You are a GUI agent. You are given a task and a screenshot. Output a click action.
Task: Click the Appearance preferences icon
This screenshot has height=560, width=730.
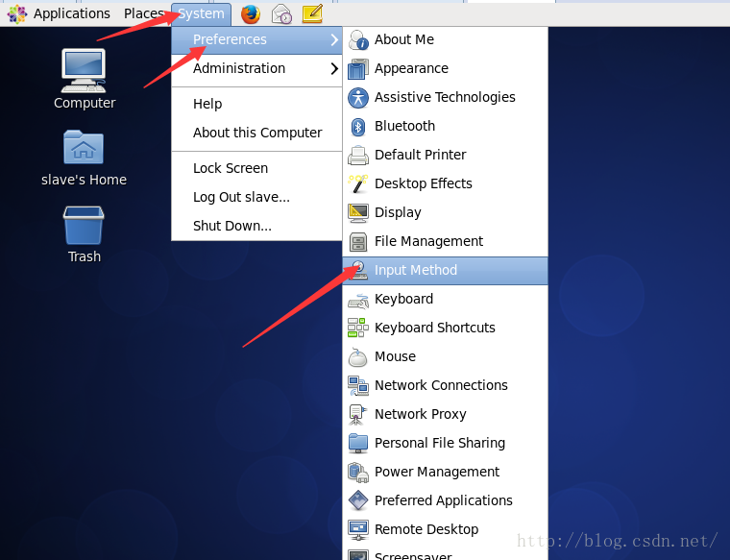358,69
